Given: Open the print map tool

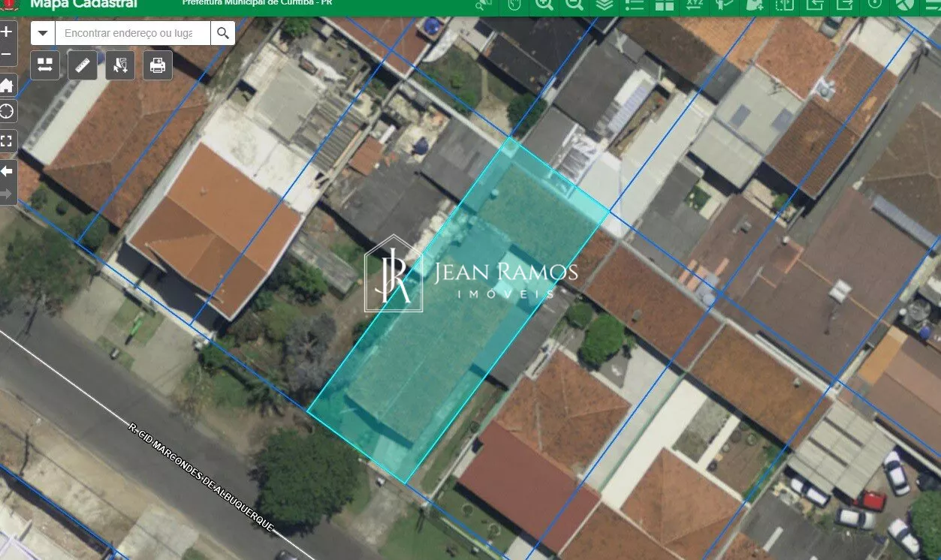Looking at the screenshot, I should click(158, 65).
